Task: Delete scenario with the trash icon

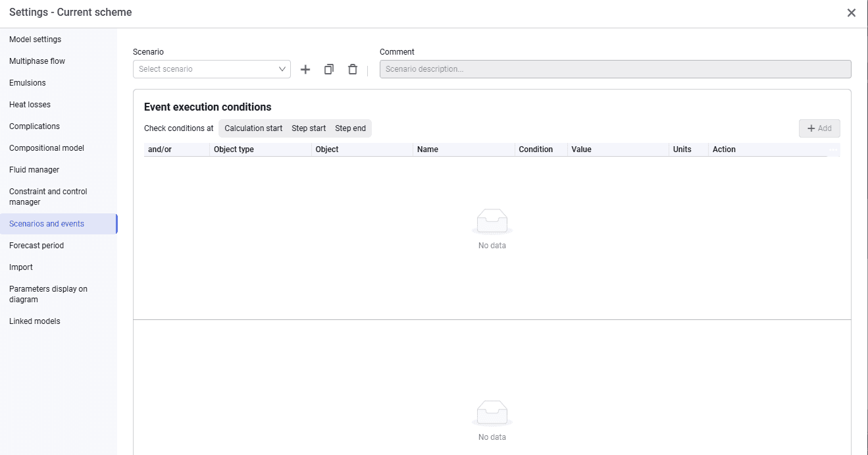Action: point(353,69)
